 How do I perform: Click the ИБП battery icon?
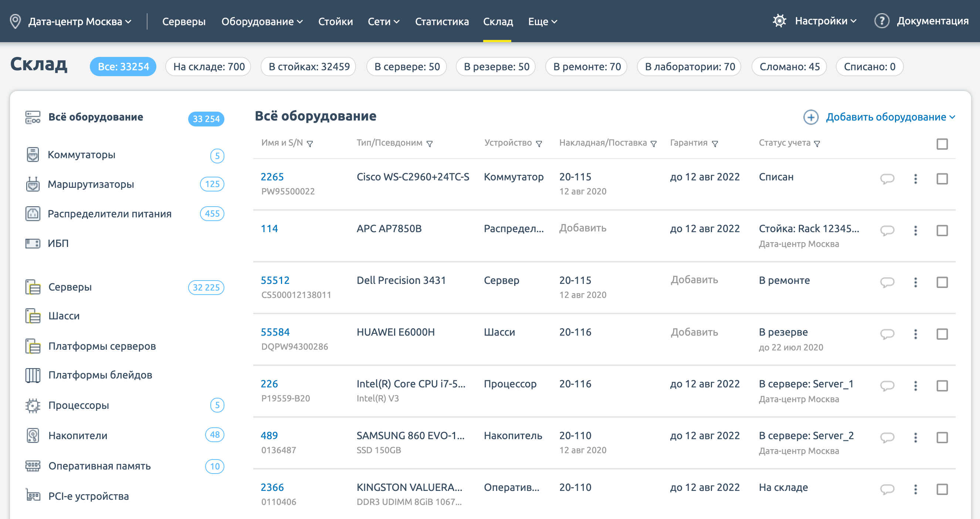33,243
